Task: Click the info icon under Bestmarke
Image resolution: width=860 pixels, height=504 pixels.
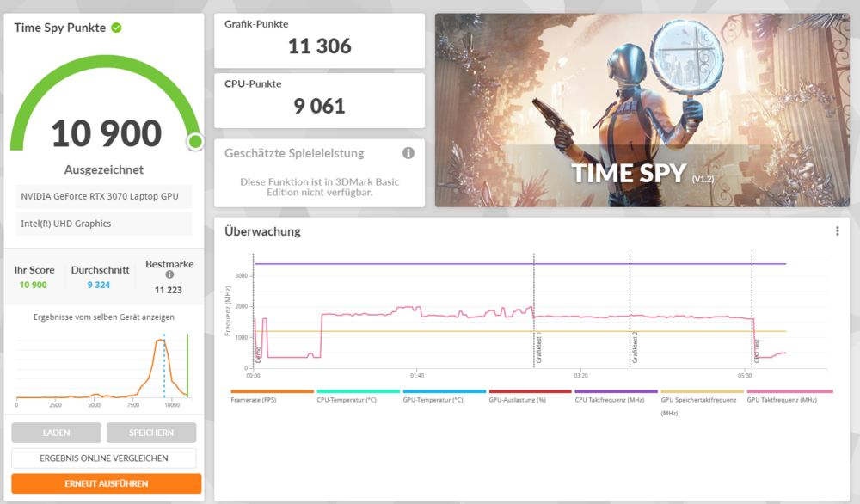Action: click(x=169, y=275)
